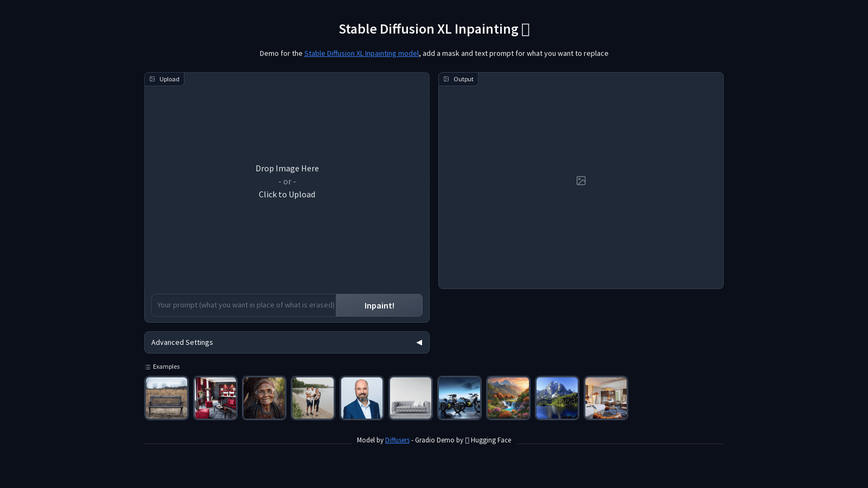Image resolution: width=868 pixels, height=488 pixels.
Task: Select the blue mountain lake example
Action: click(x=557, y=398)
